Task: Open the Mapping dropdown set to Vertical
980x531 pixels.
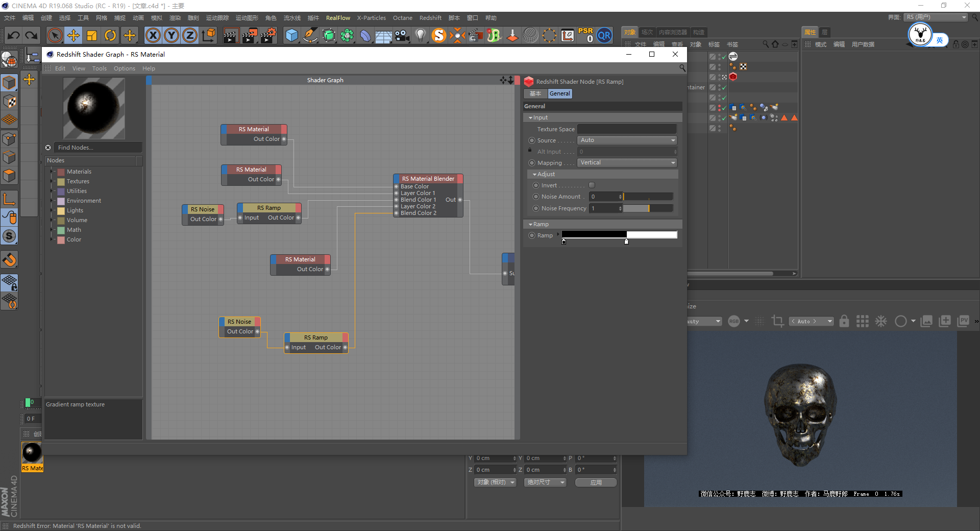Action: [x=627, y=163]
